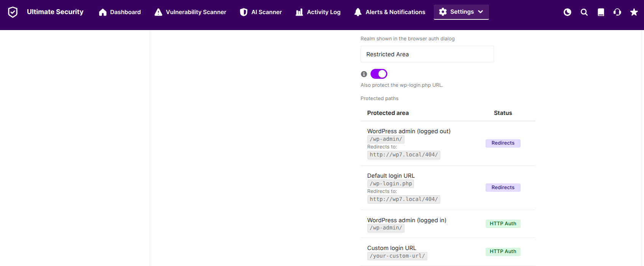Select the Settings menu label
The height and width of the screenshot is (266, 644).
(x=462, y=12)
